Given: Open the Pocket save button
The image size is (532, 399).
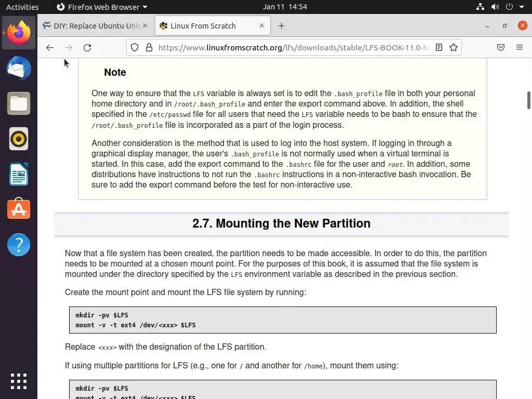Looking at the screenshot, I should (x=500, y=47).
